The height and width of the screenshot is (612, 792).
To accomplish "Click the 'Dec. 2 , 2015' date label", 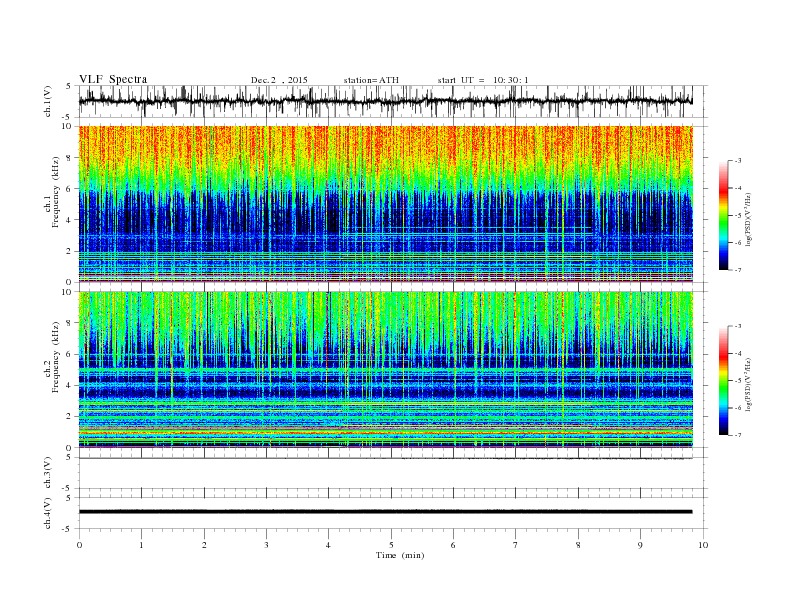I will [x=279, y=80].
